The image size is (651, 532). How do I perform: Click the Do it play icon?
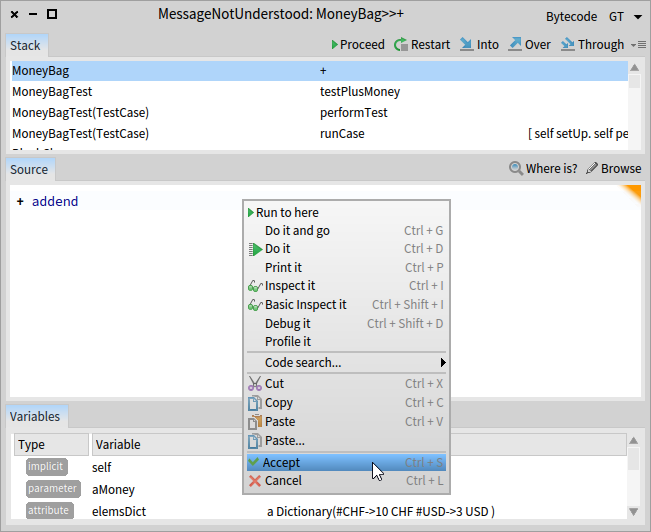pos(255,249)
